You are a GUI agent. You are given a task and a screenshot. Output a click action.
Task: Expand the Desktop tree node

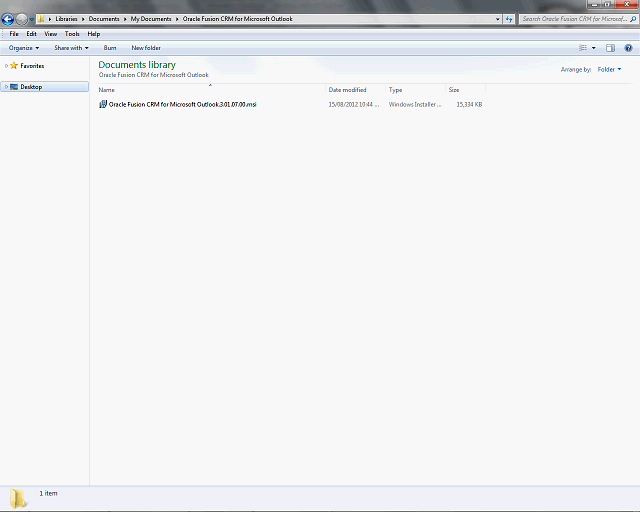[6, 87]
